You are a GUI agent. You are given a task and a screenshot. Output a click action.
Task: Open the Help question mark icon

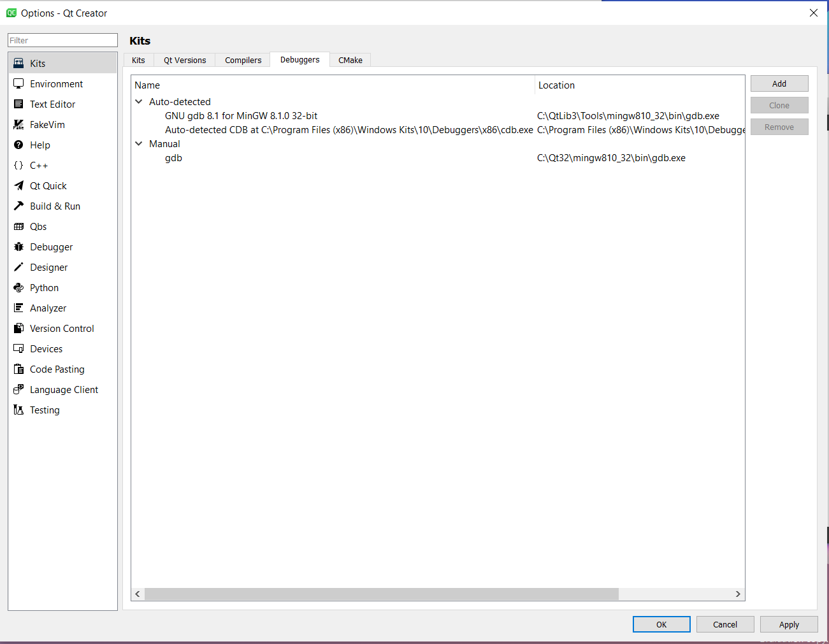tap(18, 145)
